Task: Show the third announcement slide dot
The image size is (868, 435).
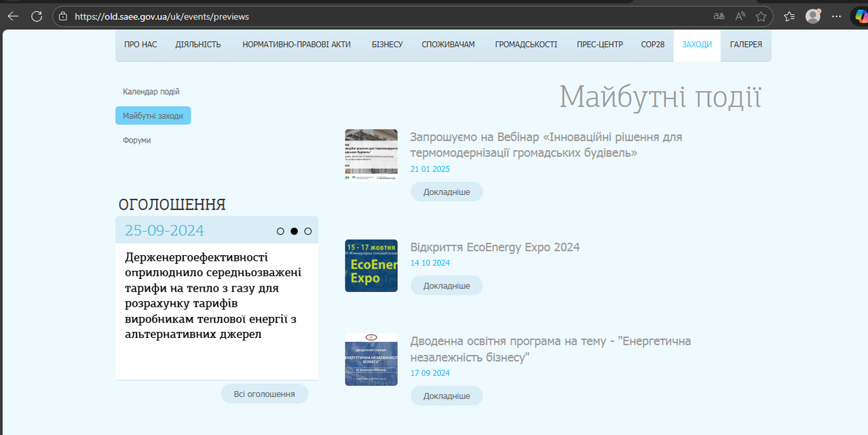Action: click(x=308, y=231)
